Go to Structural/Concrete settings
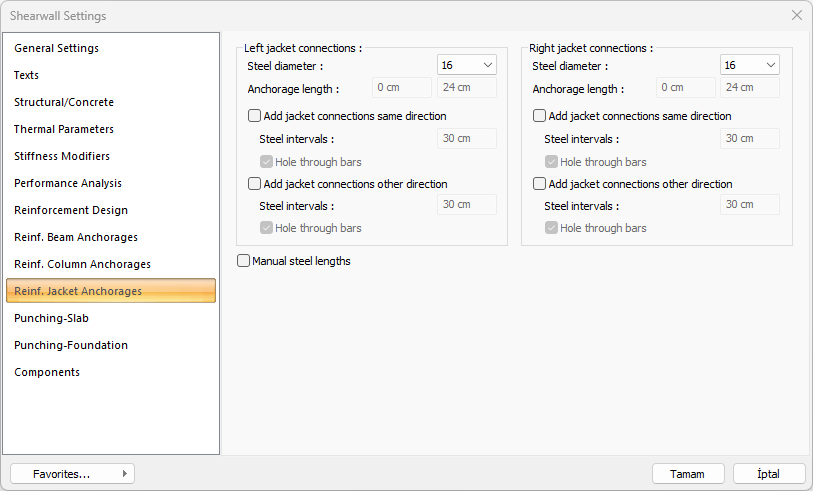The height and width of the screenshot is (491, 813). click(x=64, y=102)
